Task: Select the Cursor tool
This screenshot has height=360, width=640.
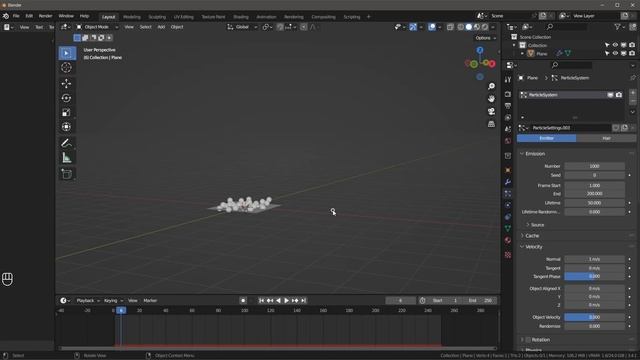Action: [x=66, y=67]
